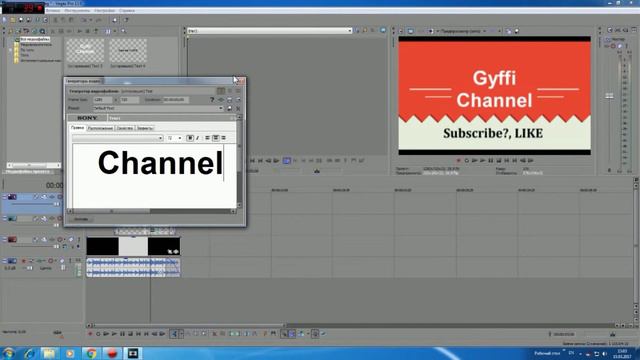
Task: Toggle Auto Ripple on timeline toolbar
Action: [x=301, y=334]
